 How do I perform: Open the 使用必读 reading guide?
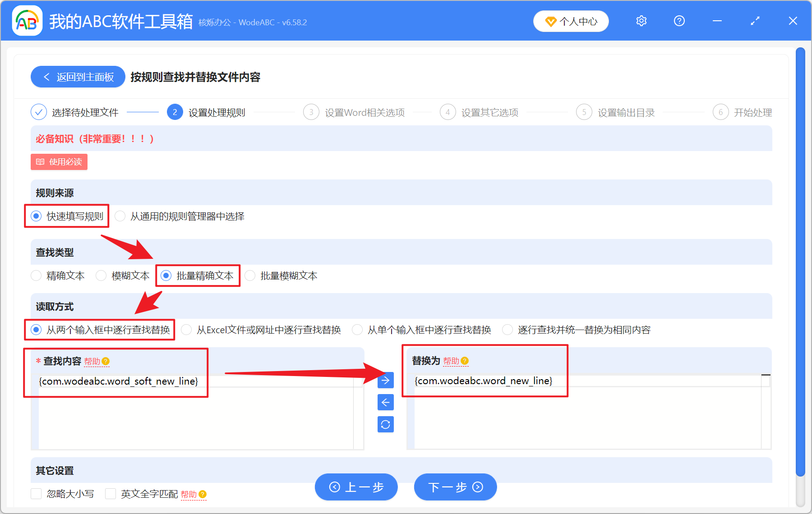[59, 162]
